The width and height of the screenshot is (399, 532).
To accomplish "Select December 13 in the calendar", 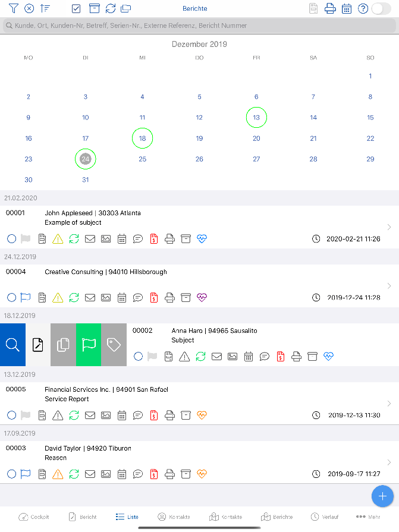I will [256, 117].
